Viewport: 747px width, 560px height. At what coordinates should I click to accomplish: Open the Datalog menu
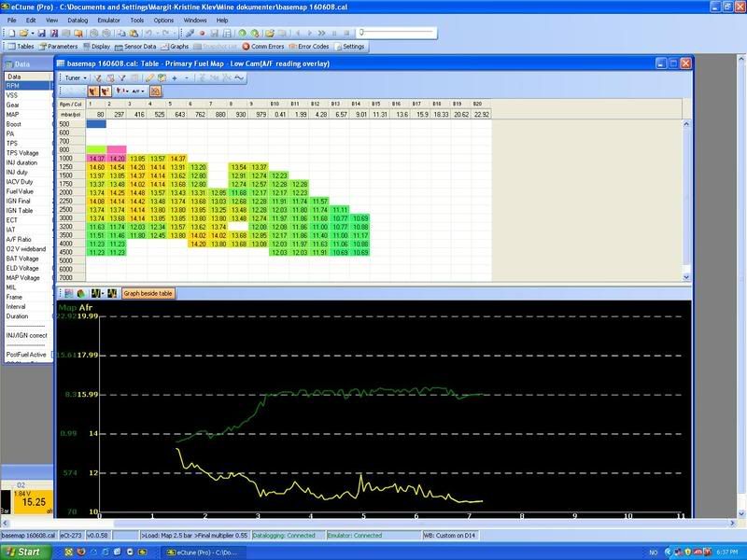tap(78, 21)
